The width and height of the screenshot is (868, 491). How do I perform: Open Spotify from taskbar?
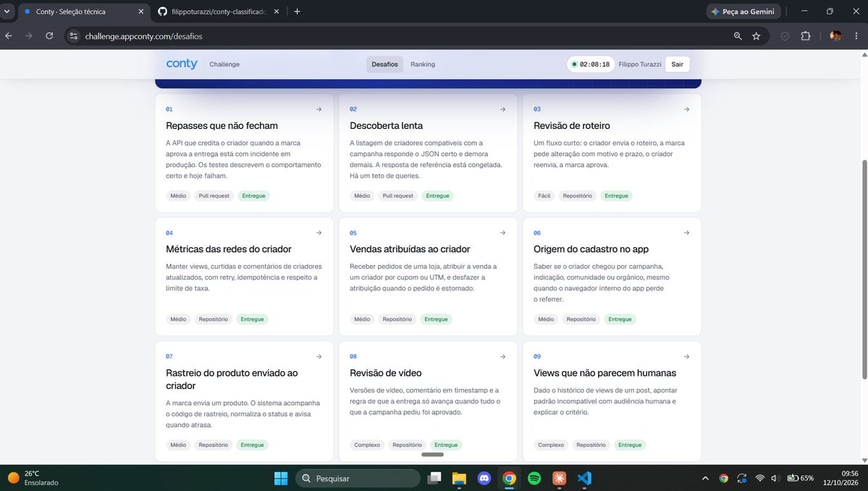pos(534,478)
